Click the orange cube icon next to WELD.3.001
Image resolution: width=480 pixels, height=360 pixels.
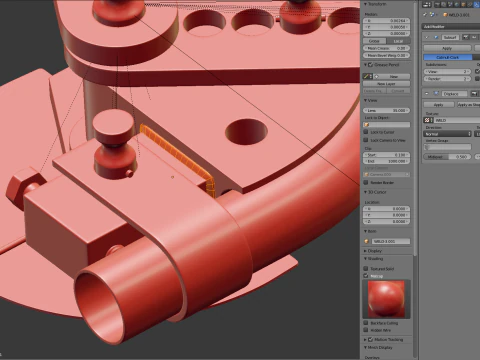coord(445,15)
